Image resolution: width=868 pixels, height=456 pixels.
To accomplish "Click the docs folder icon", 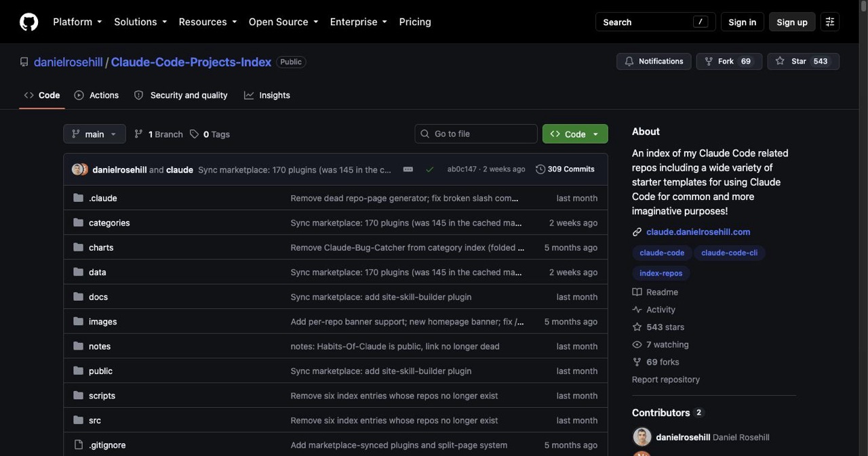I will tap(78, 297).
